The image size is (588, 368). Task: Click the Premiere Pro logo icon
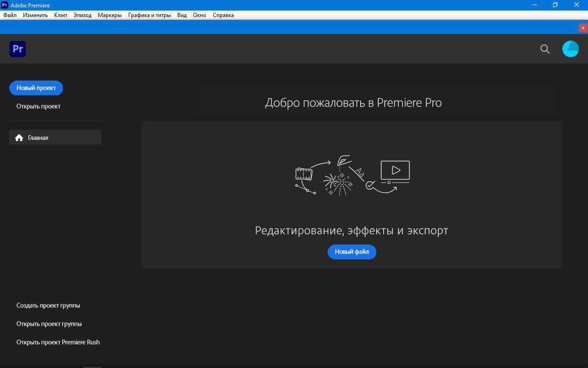tap(17, 49)
